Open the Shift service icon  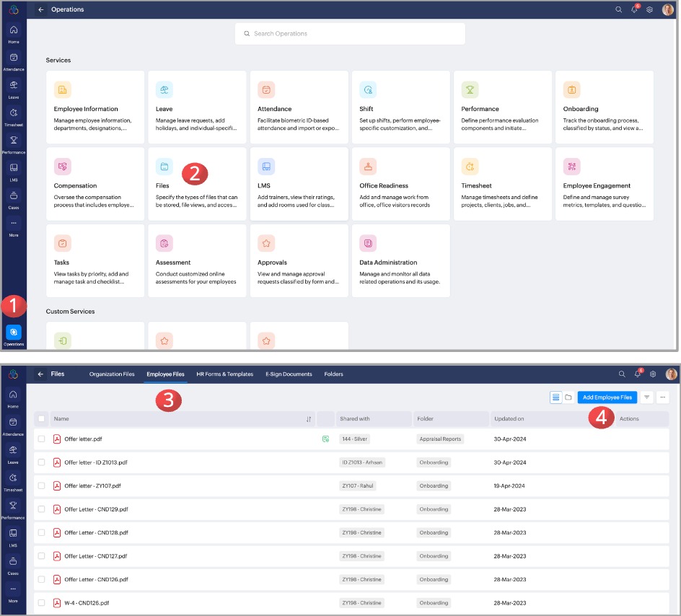coord(369,90)
